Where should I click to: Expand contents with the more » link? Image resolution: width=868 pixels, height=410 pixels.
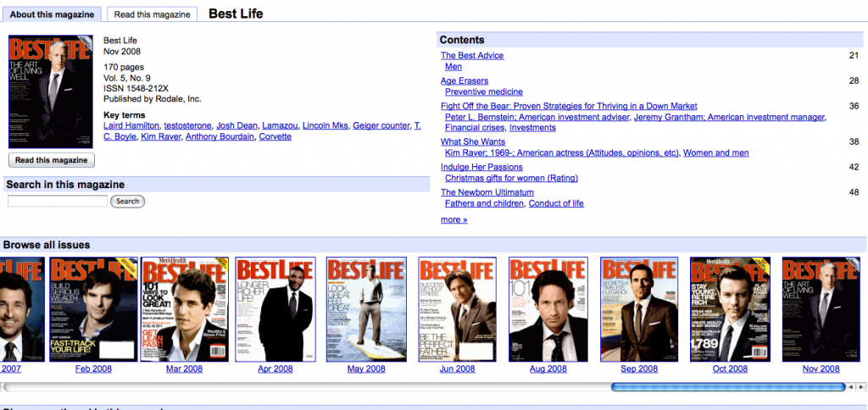[454, 219]
